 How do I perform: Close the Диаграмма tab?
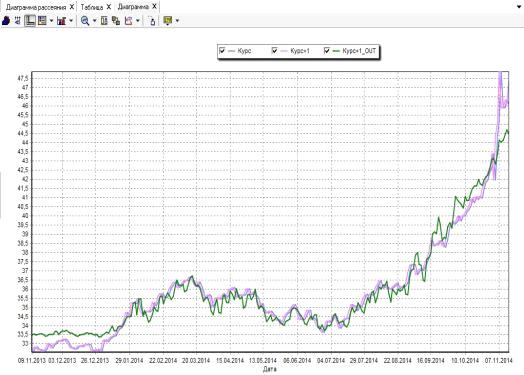click(154, 6)
